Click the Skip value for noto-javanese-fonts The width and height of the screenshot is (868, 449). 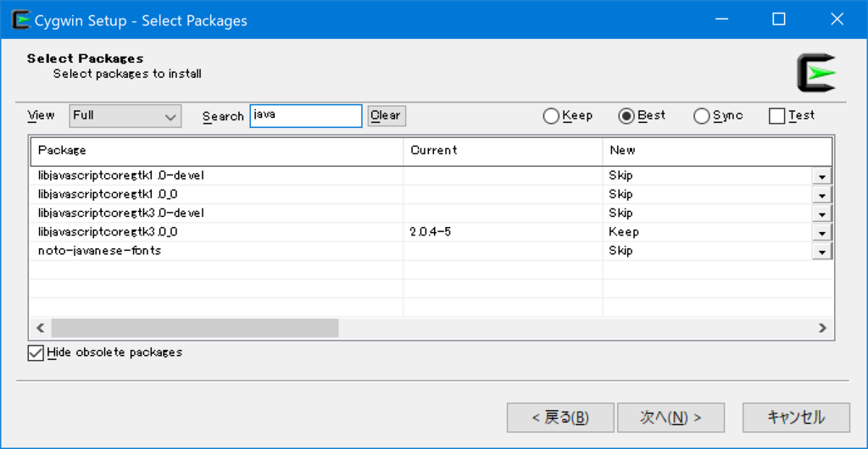[620, 251]
